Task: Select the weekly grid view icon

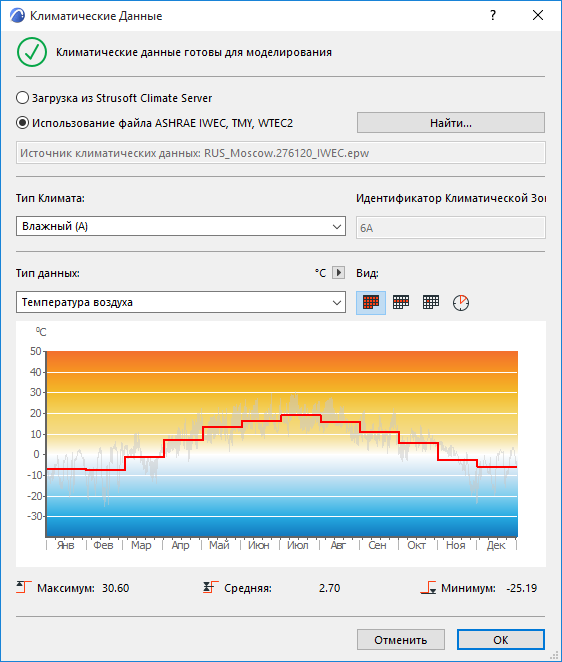Action: pyautogui.click(x=431, y=302)
